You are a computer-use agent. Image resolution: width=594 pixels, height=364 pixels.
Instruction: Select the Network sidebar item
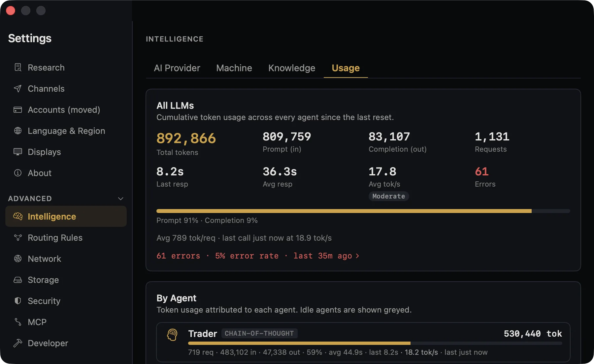pos(66,259)
